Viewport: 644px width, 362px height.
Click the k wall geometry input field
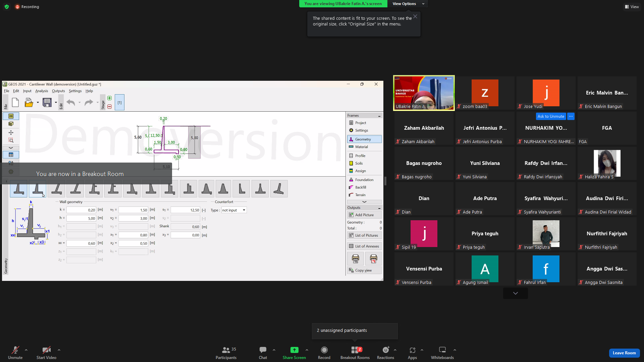(x=81, y=210)
